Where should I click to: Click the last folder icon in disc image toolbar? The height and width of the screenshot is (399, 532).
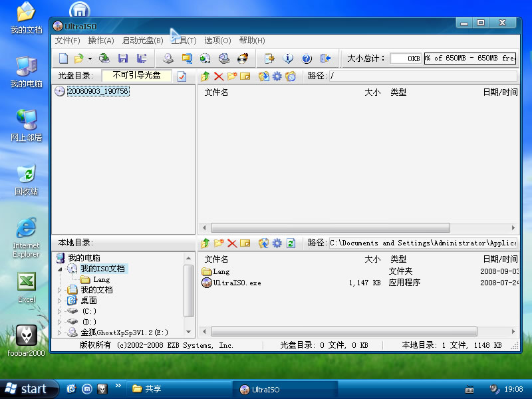[x=291, y=76]
